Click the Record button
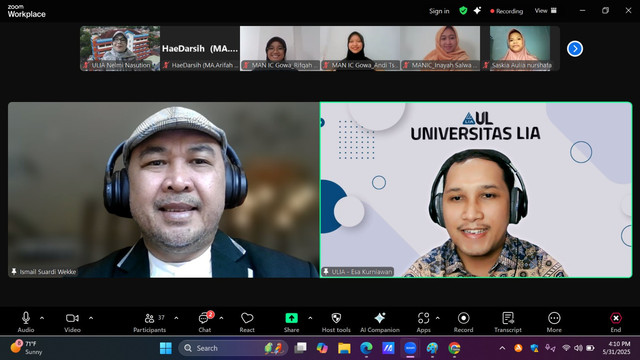The width and height of the screenshot is (640, 360). click(x=463, y=322)
